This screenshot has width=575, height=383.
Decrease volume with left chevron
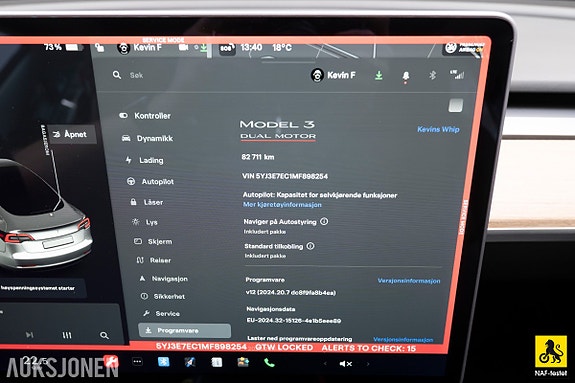(x=325, y=364)
